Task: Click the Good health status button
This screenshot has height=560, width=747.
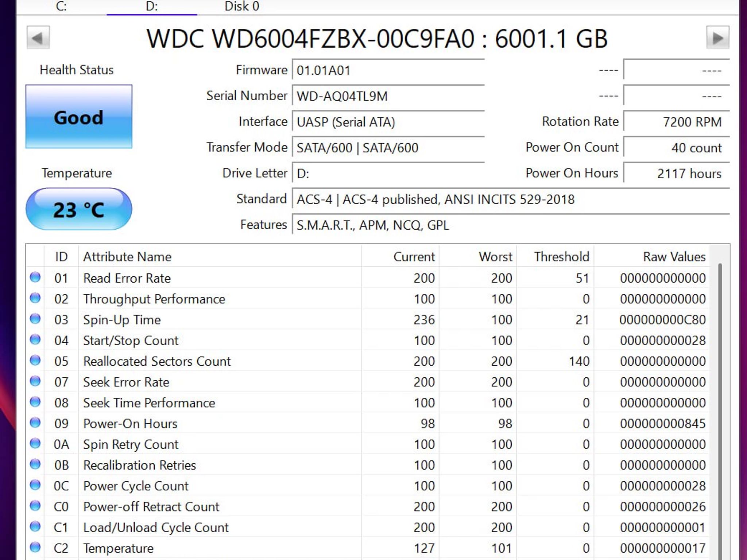Action: 79,117
